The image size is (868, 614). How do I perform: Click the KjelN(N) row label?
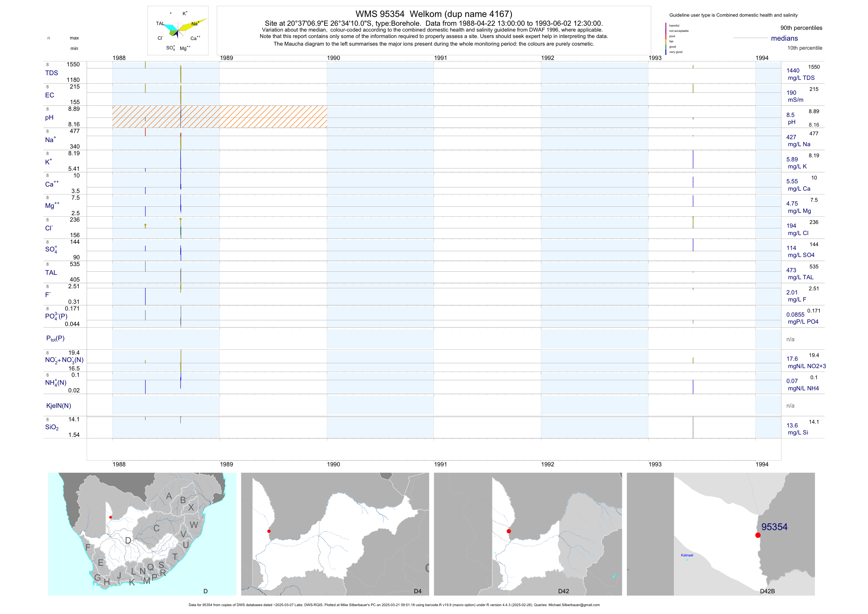[x=58, y=406]
